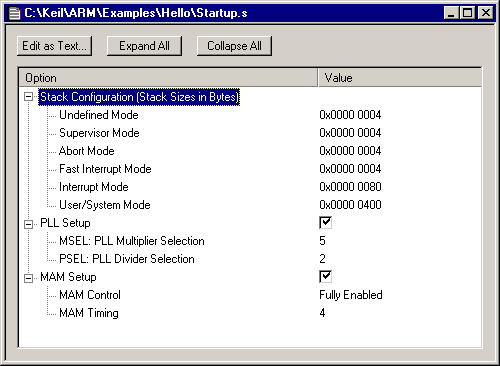
Task: Click the document icon in title bar
Action: (14, 13)
